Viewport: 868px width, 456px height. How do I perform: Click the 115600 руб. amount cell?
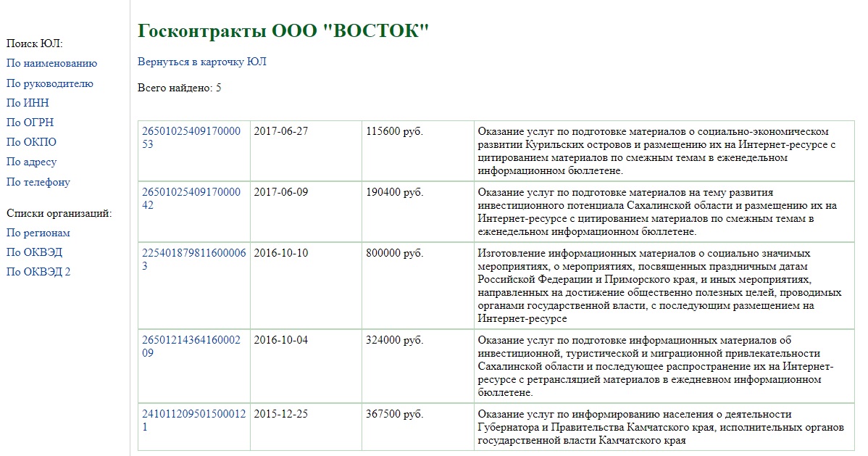[x=394, y=131]
